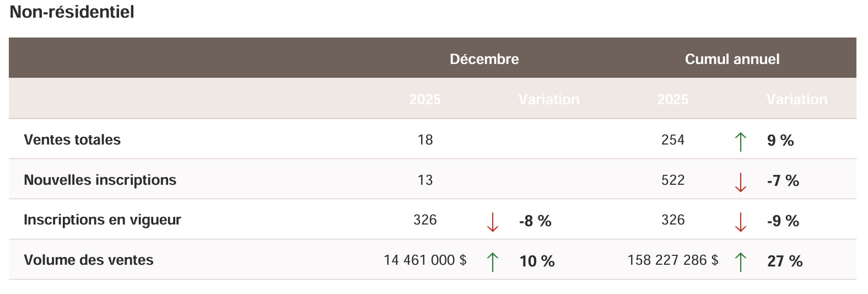Click the 27 % annual volume variation
Viewport: 868px width, 294px height.
[785, 261]
